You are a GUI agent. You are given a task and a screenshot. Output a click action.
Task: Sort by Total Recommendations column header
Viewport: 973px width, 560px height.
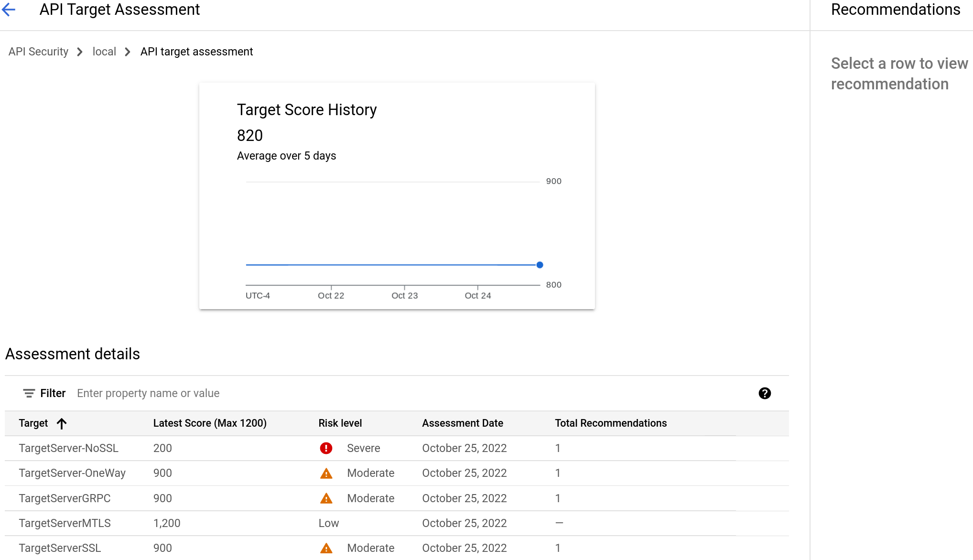pos(610,423)
